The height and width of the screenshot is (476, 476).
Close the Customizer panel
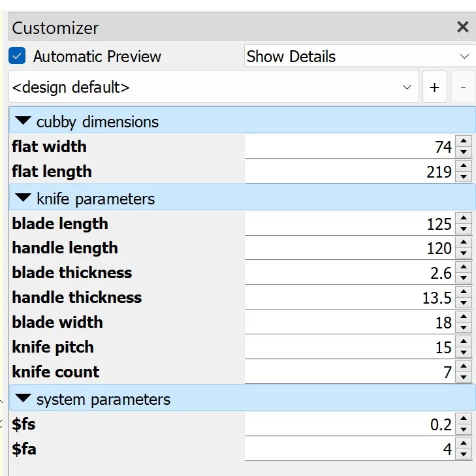coord(462,27)
